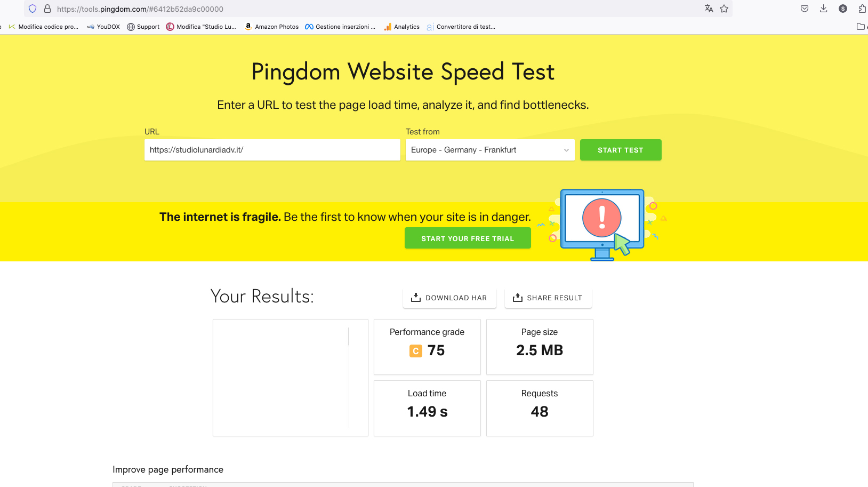Open the Support bookmark
Image resolution: width=868 pixels, height=487 pixels.
143,27
